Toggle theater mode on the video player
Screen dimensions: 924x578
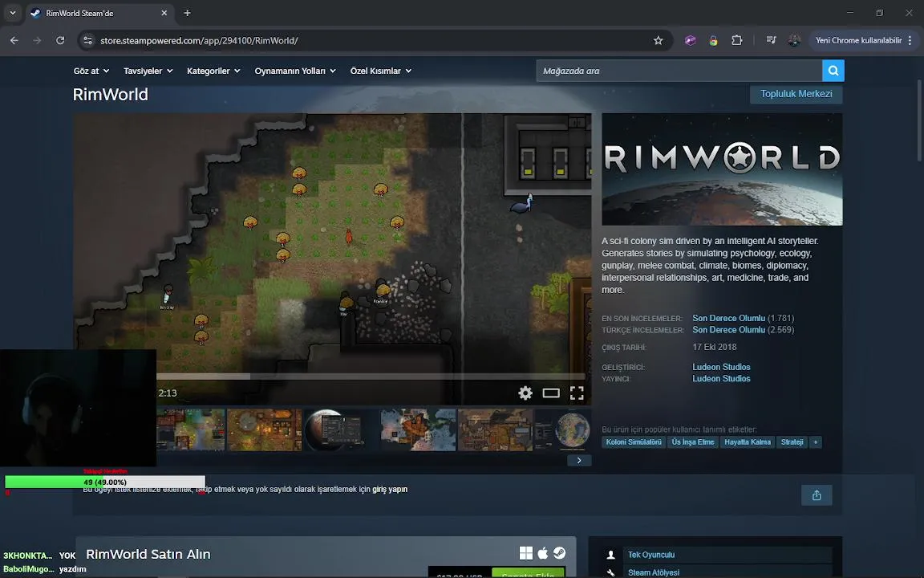(x=551, y=393)
